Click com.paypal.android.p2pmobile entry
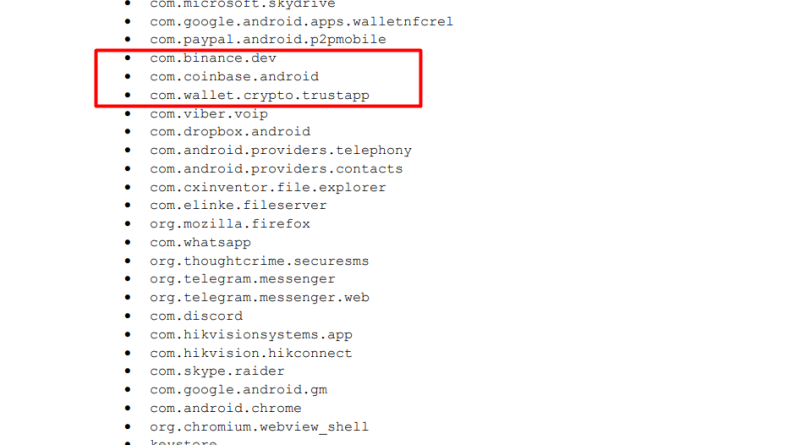The width and height of the screenshot is (800, 445). pyautogui.click(x=268, y=39)
